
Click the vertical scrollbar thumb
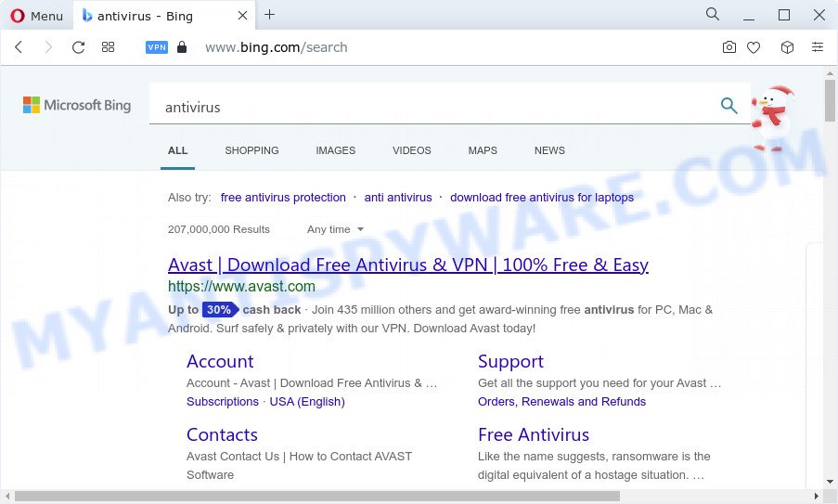point(830,100)
